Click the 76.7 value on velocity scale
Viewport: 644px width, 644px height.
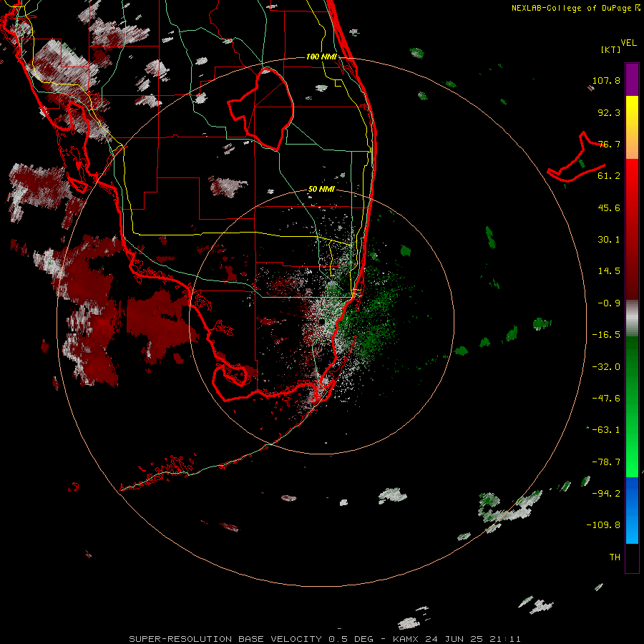pos(609,144)
